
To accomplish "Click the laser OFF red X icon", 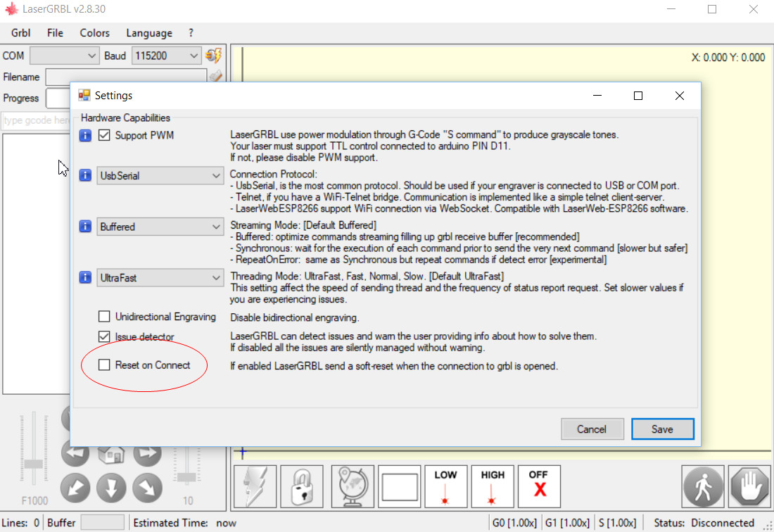I will click(x=538, y=486).
